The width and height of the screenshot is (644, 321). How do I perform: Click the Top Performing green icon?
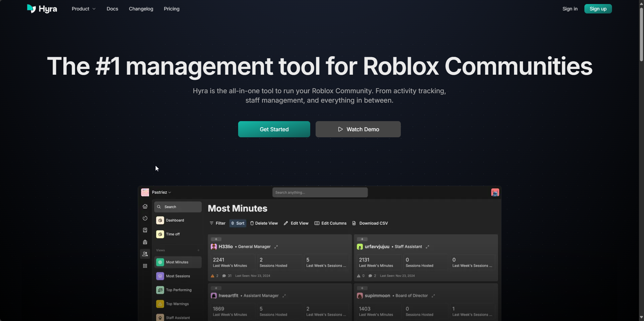pyautogui.click(x=160, y=290)
